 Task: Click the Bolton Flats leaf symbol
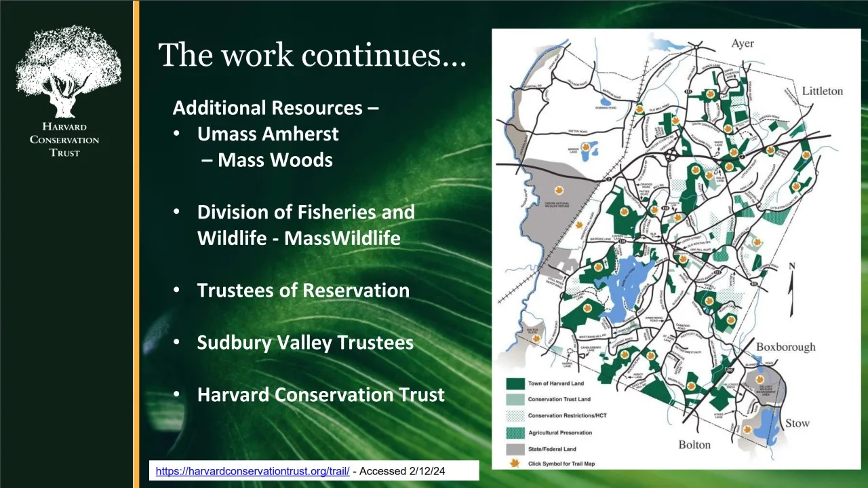pyautogui.click(x=536, y=337)
